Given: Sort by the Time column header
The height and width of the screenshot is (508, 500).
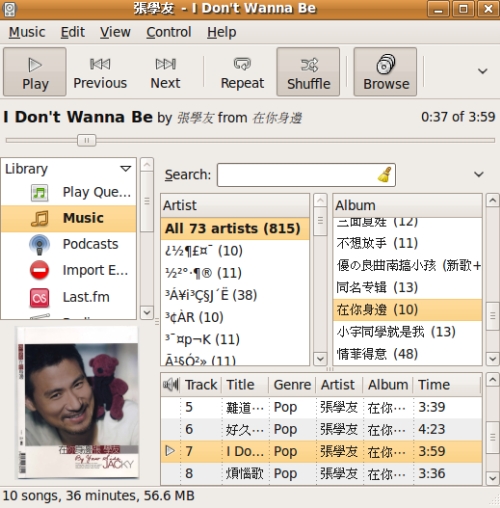Looking at the screenshot, I should [x=447, y=385].
